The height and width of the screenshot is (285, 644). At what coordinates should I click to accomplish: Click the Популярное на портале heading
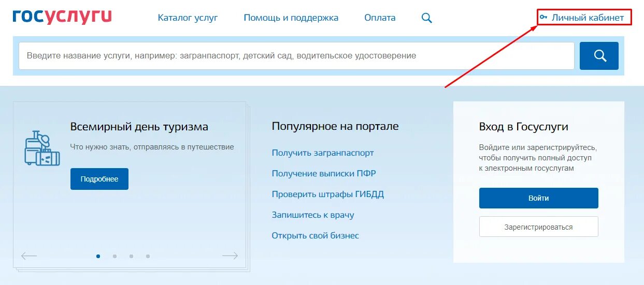pos(335,126)
